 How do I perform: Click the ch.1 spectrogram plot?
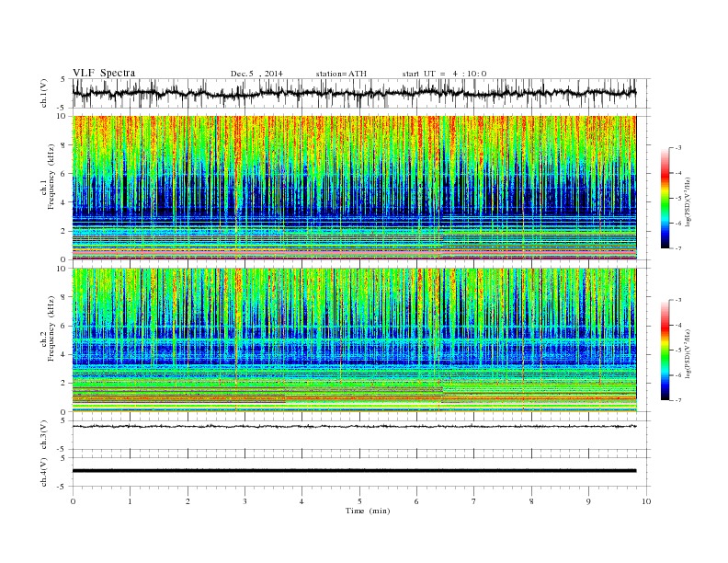[x=355, y=188]
